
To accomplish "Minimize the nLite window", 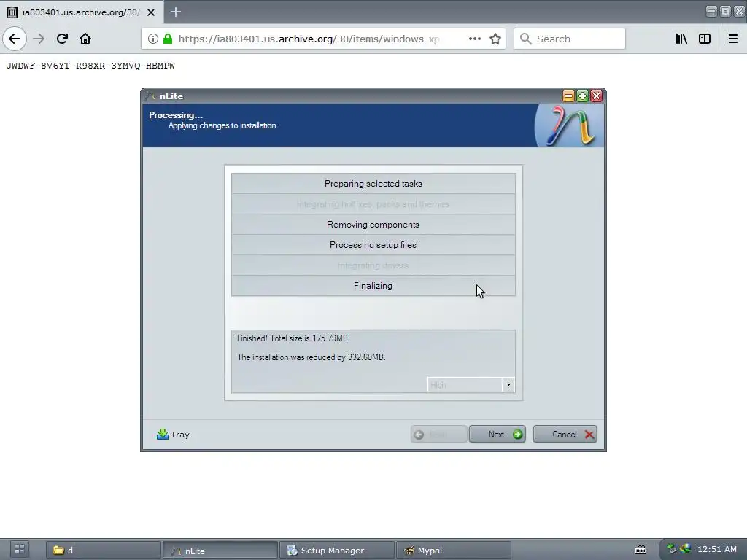I will (568, 96).
